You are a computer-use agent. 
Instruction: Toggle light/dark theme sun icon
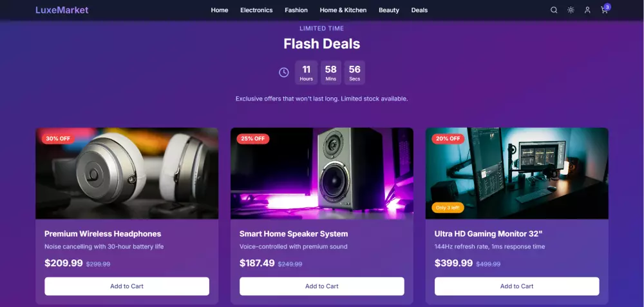[571, 10]
